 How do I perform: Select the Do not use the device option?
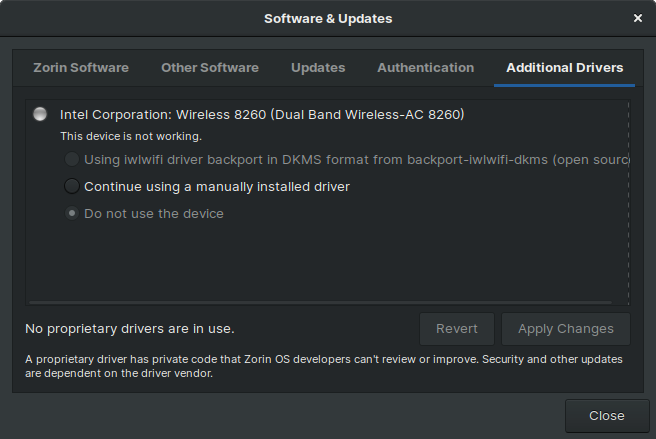click(72, 213)
